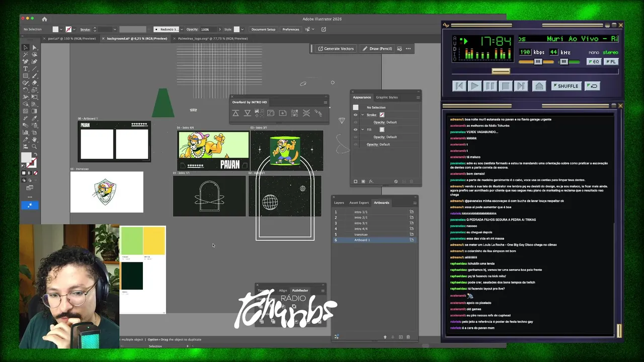
Task: Open the fill color dropdown in control bar
Action: pyautogui.click(x=61, y=29)
